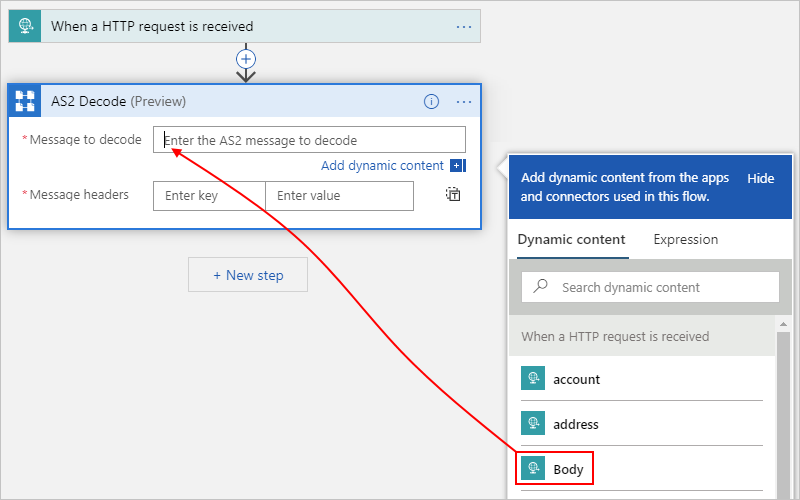800x500 pixels.
Task: Click the 'When a HTTP request is received' trigger title
Action: tap(152, 27)
